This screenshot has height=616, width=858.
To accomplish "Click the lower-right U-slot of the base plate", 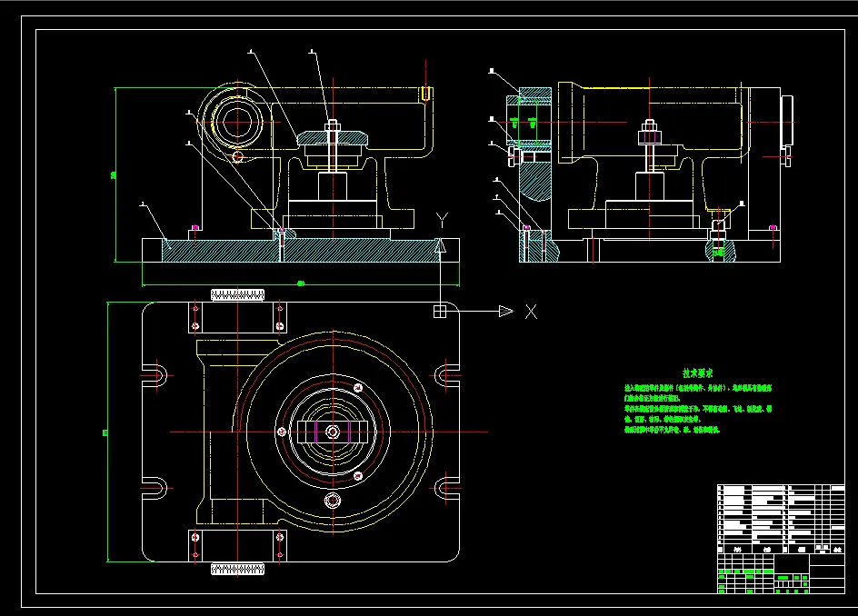I will 447,488.
